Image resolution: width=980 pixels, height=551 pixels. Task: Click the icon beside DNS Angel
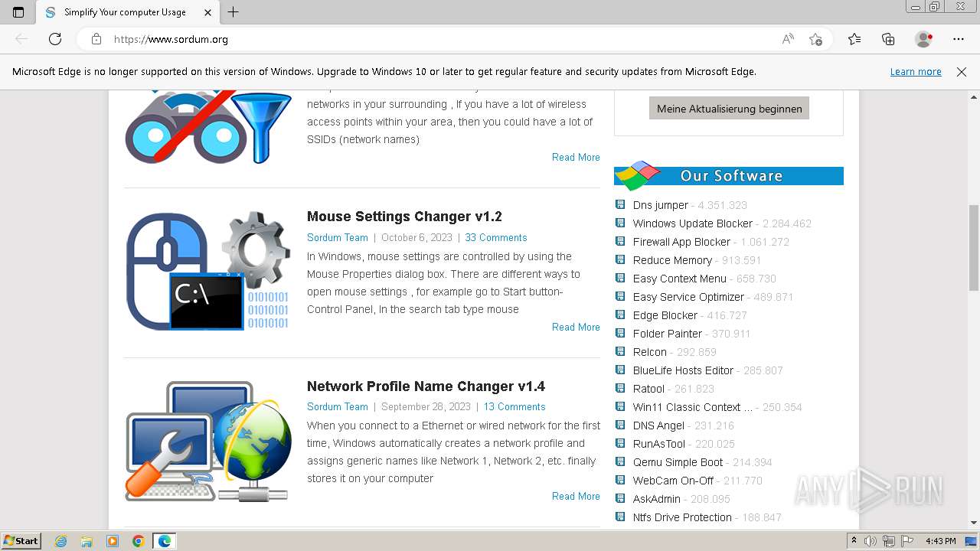pos(620,425)
